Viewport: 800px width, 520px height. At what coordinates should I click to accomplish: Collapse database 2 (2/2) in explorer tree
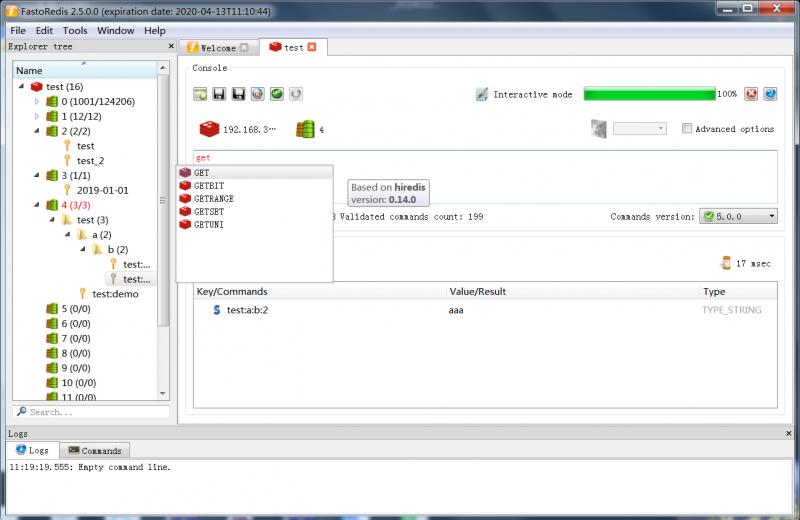tap(37, 131)
